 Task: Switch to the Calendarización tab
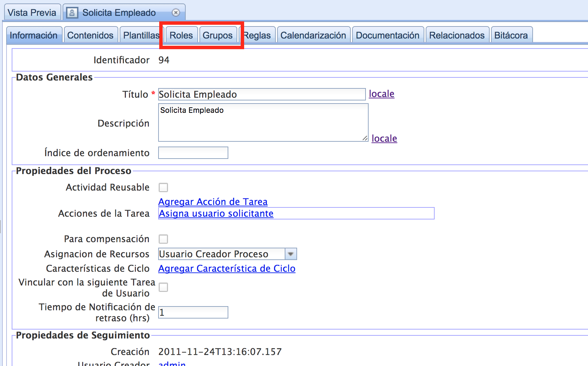tap(313, 35)
